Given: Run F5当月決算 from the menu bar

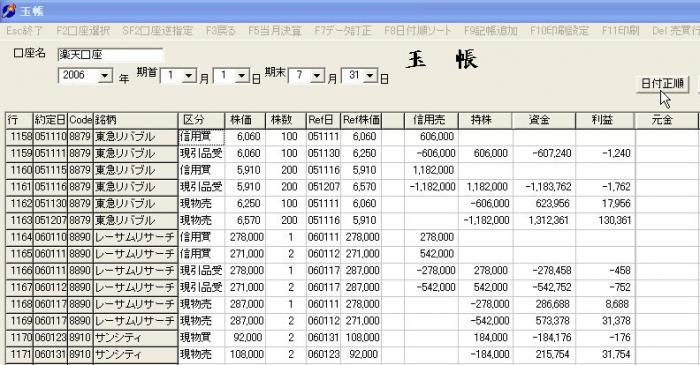Looking at the screenshot, I should click(x=275, y=31).
